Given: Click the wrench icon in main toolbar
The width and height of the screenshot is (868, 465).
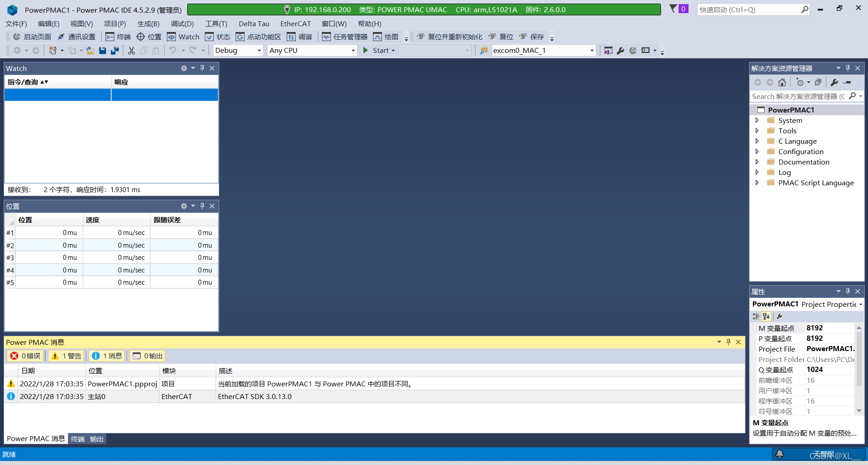Looking at the screenshot, I should (x=621, y=51).
